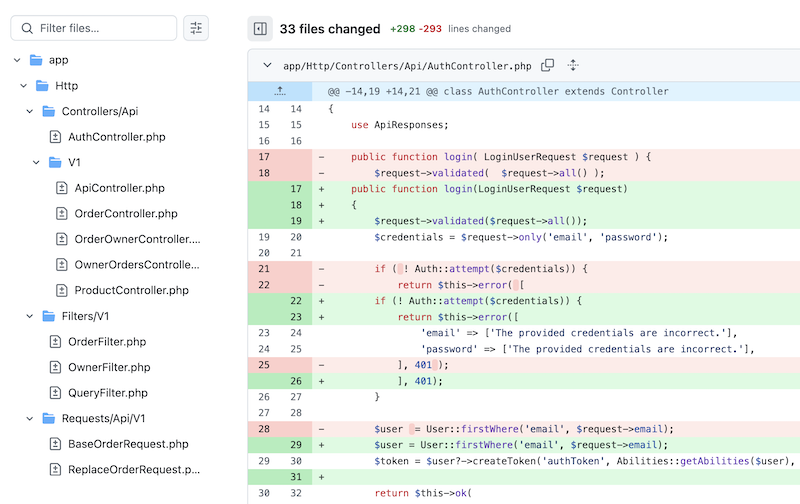
Task: Collapse the V1 folder
Action: pyautogui.click(x=37, y=162)
